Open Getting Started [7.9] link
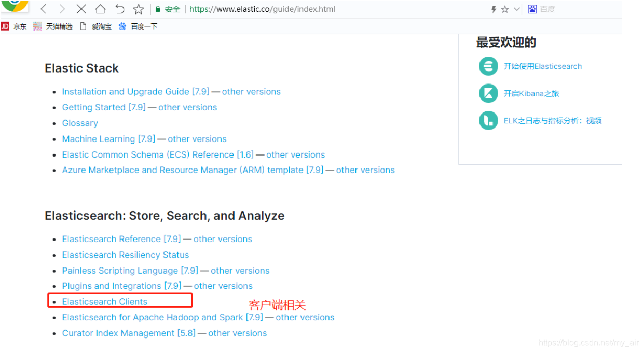 pyautogui.click(x=104, y=107)
